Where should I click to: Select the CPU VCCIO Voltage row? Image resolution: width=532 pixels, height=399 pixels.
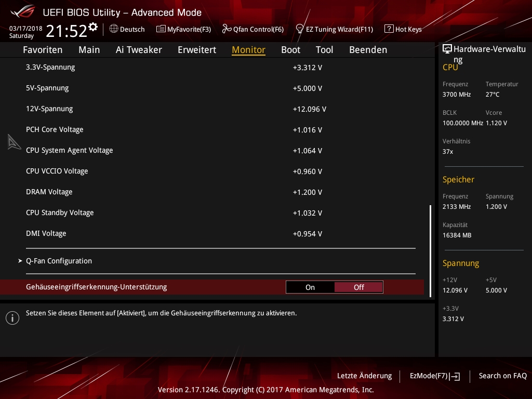pos(212,171)
